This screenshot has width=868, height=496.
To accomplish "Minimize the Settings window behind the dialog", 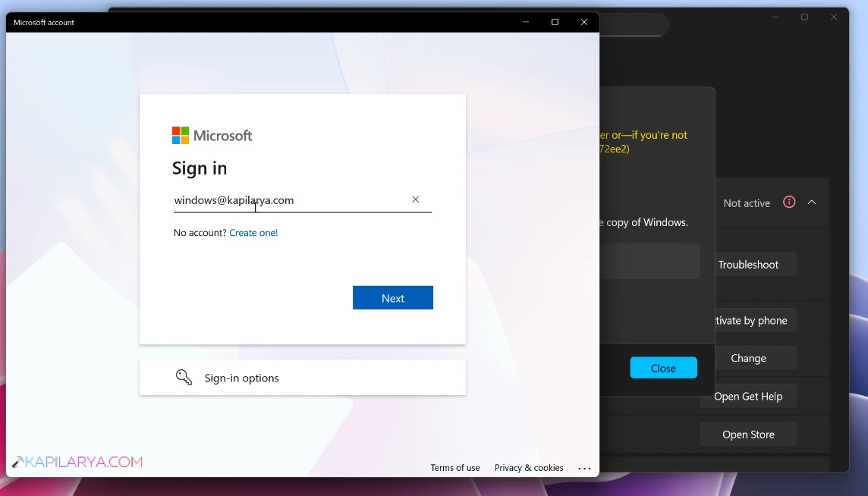I will (x=775, y=16).
